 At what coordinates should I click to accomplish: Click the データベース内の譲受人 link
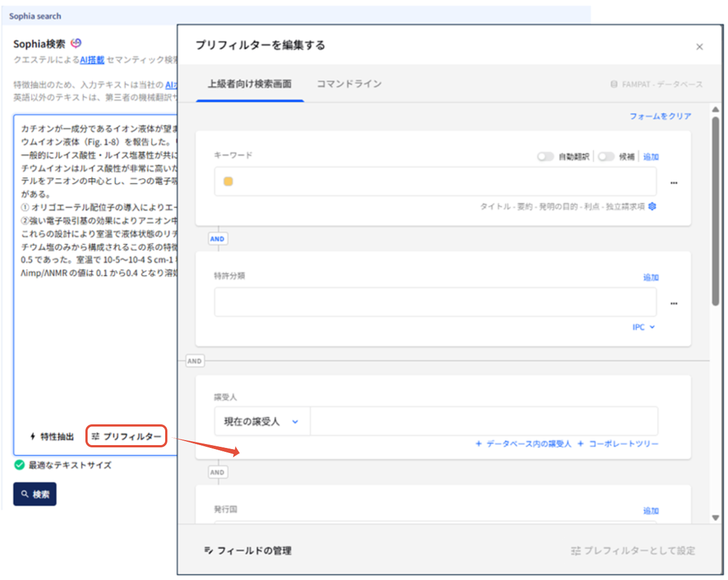(524, 443)
